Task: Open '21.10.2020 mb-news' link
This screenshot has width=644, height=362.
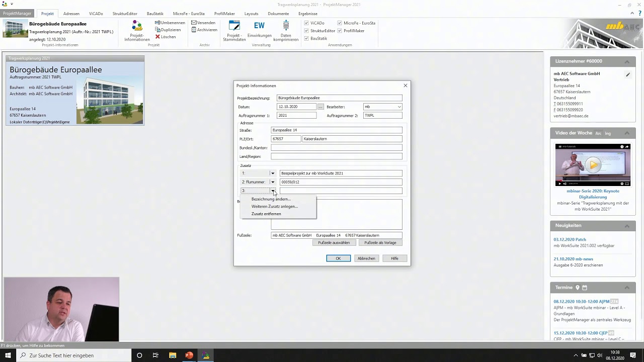Action: click(x=574, y=259)
